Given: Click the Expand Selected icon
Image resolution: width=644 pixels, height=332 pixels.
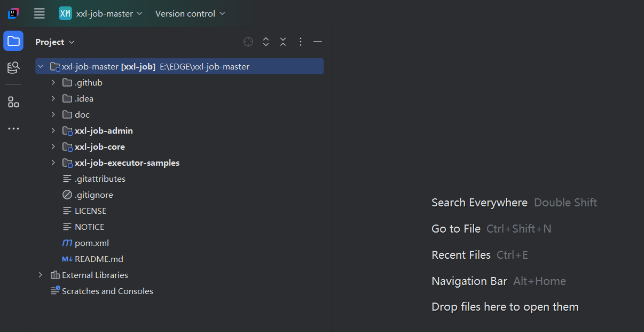Looking at the screenshot, I should coord(266,42).
